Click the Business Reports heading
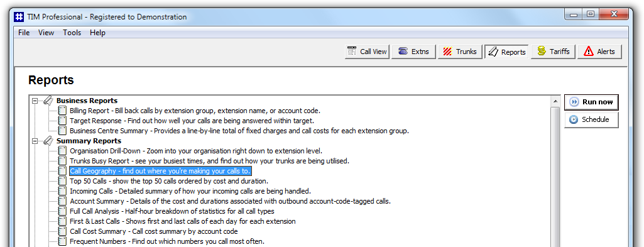The width and height of the screenshot is (644, 247). click(87, 101)
